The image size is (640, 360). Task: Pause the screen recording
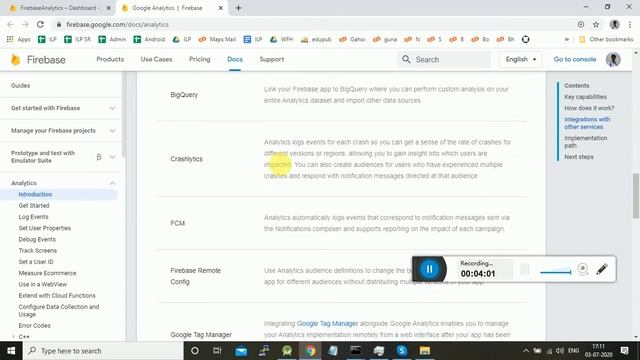[x=429, y=269]
